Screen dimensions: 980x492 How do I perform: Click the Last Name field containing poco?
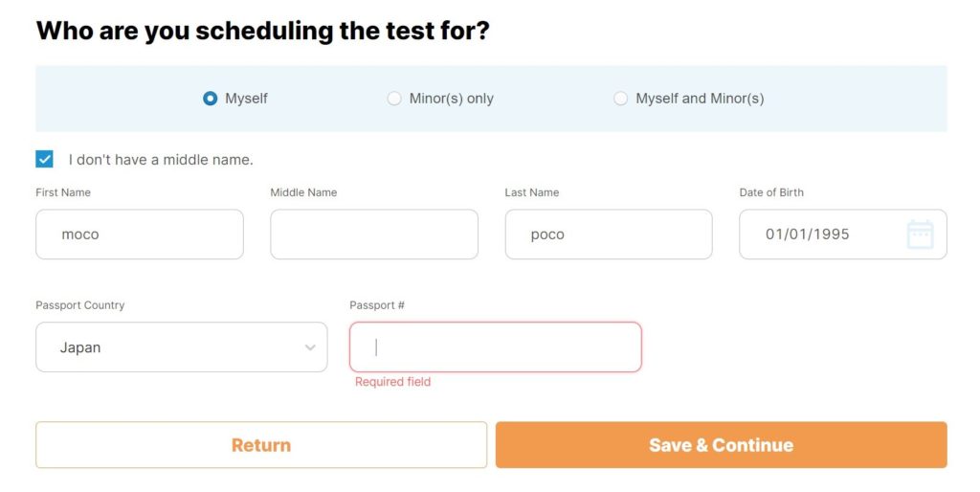(x=608, y=235)
